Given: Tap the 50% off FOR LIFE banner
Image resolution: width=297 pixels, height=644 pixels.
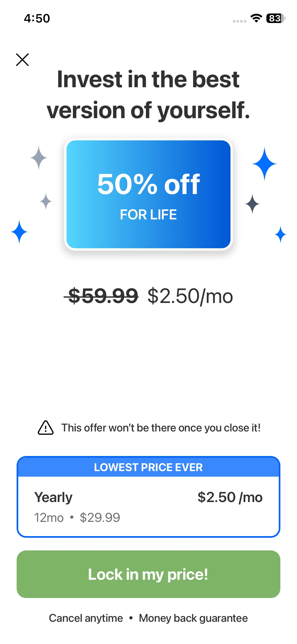Looking at the screenshot, I should click(148, 194).
